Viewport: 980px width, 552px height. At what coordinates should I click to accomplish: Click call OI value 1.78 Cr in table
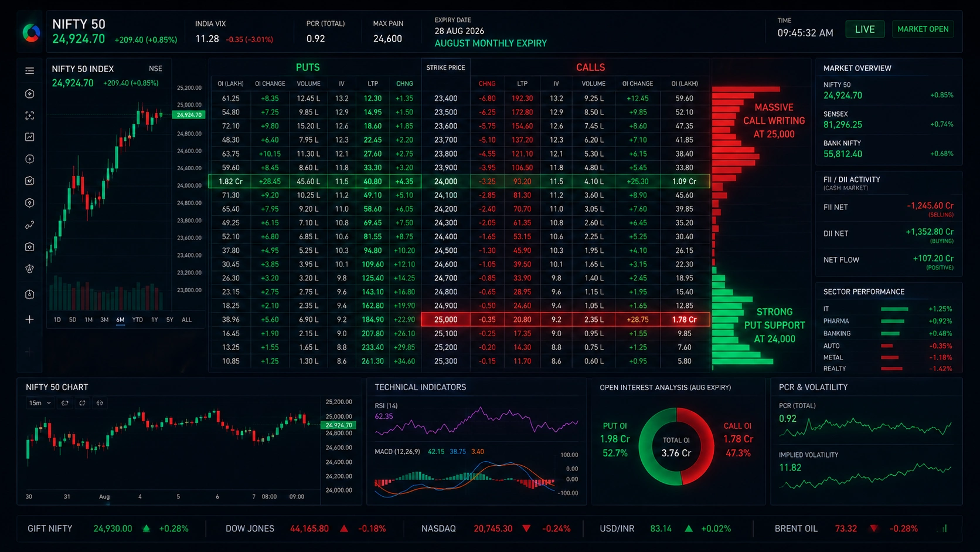684,320
